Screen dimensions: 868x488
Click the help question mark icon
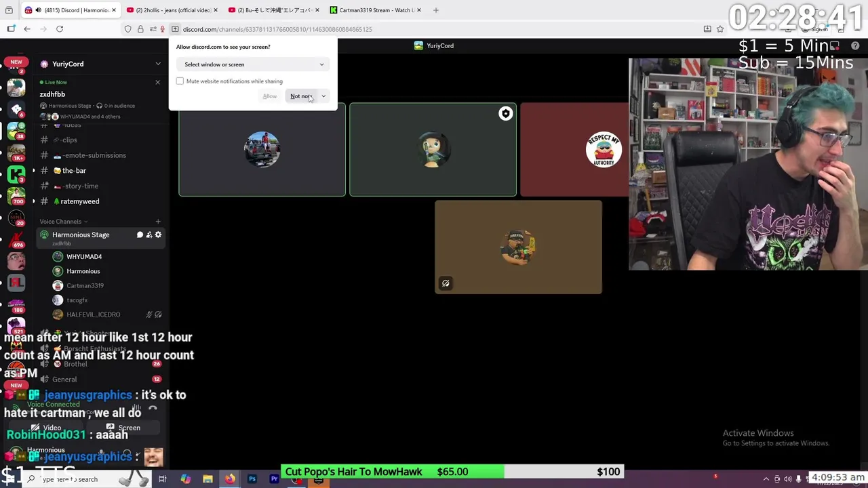[855, 45]
